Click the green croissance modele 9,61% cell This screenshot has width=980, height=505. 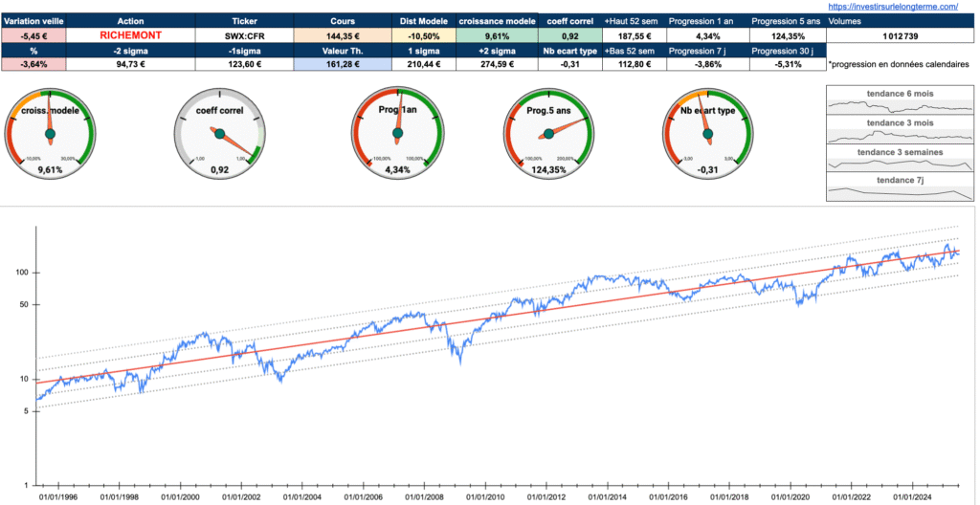(495, 34)
